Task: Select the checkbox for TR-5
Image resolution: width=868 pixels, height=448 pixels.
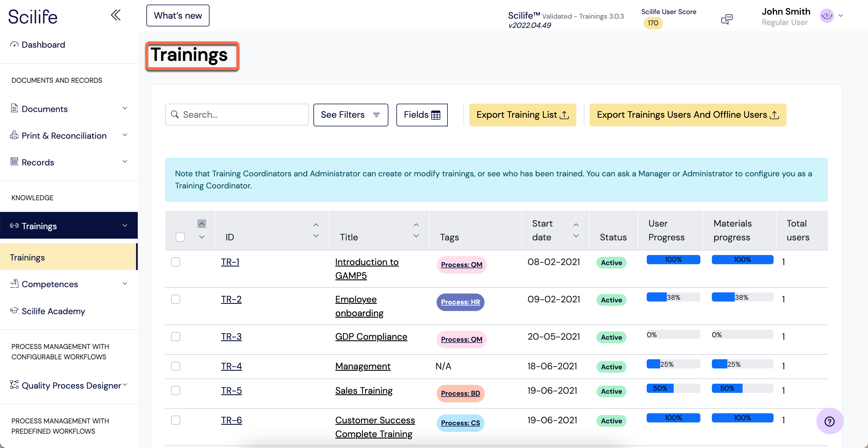Action: click(x=176, y=390)
